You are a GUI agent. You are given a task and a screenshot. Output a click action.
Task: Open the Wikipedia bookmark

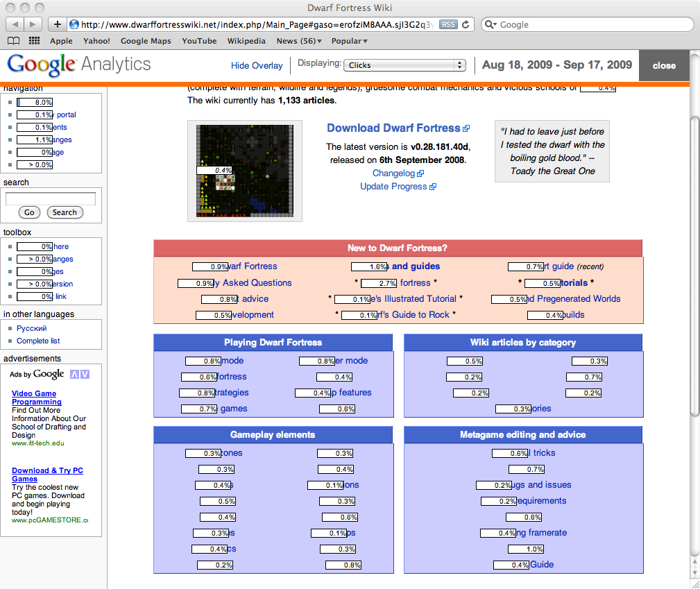point(246,41)
